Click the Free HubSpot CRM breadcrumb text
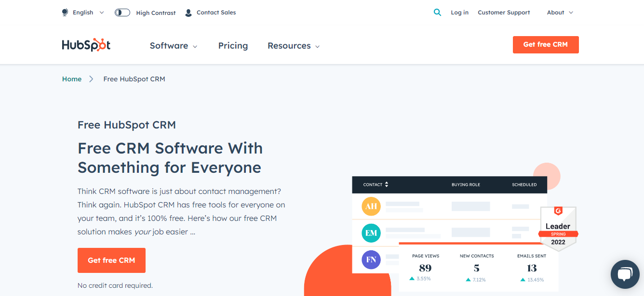The width and height of the screenshot is (644, 296). (x=134, y=79)
